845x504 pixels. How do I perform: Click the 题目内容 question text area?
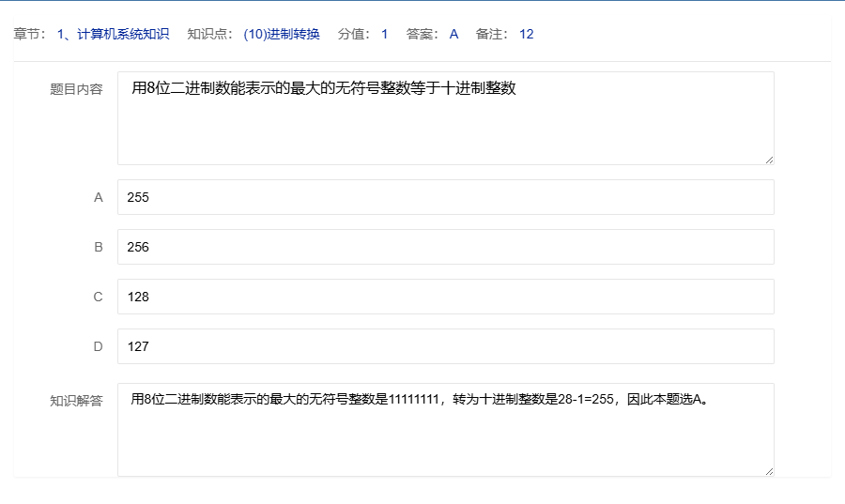[x=445, y=118]
